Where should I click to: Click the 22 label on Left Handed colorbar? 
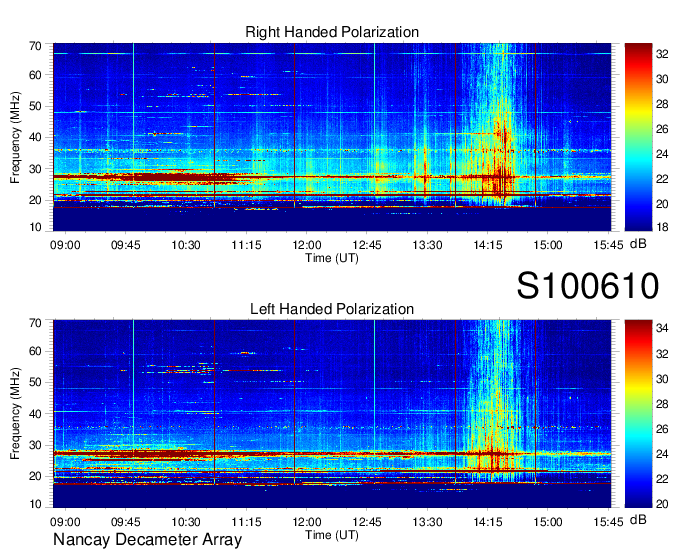[x=662, y=479]
